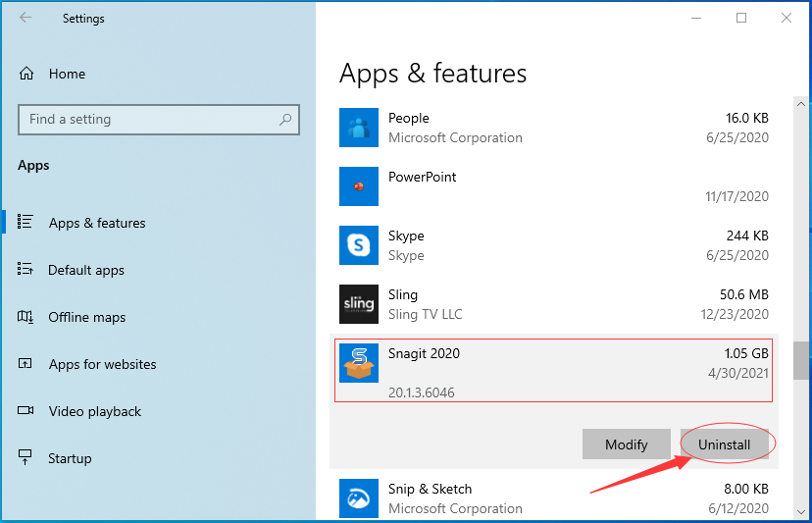
Task: Maximize the Settings window
Action: tap(741, 18)
